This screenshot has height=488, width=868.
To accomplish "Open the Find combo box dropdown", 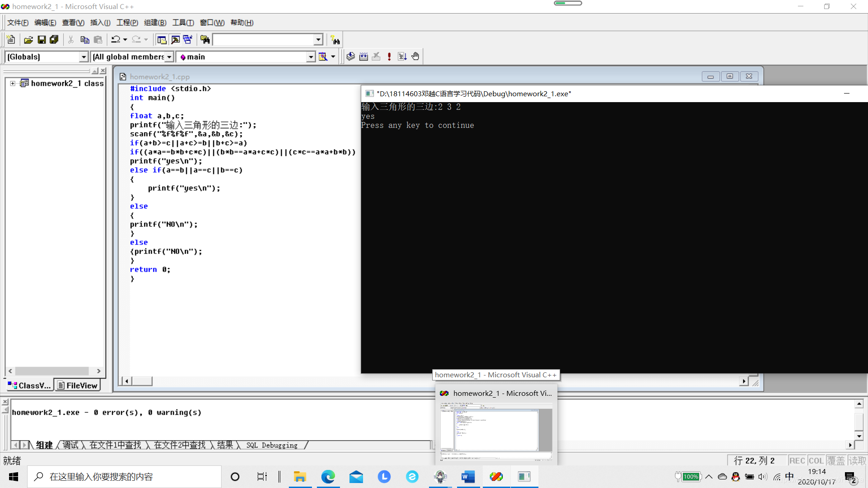I will tap(318, 40).
